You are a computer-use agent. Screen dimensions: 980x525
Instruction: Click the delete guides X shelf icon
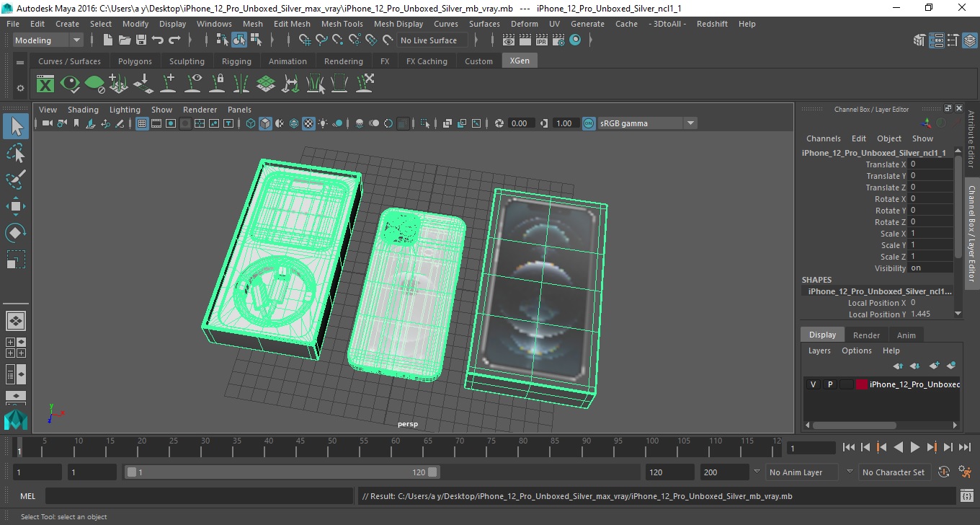pyautogui.click(x=365, y=84)
